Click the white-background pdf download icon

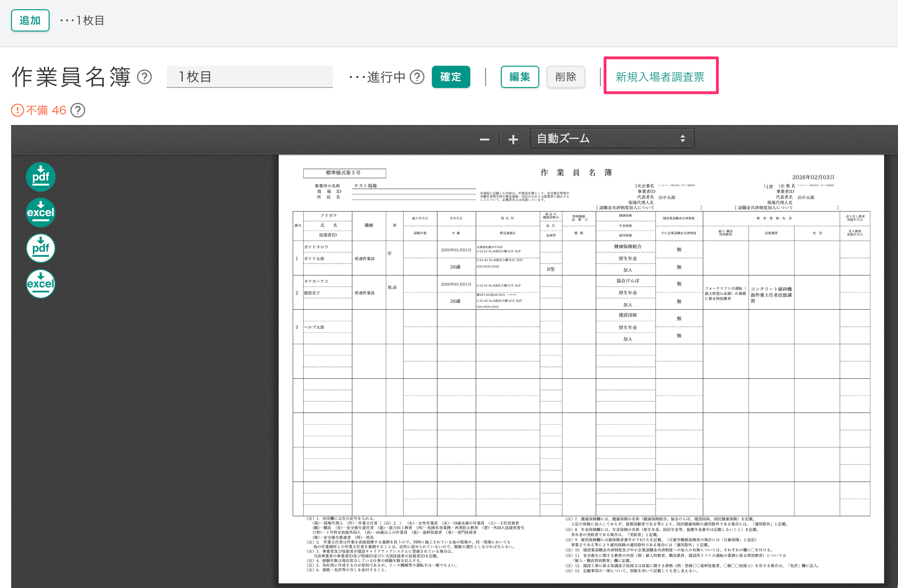(41, 249)
